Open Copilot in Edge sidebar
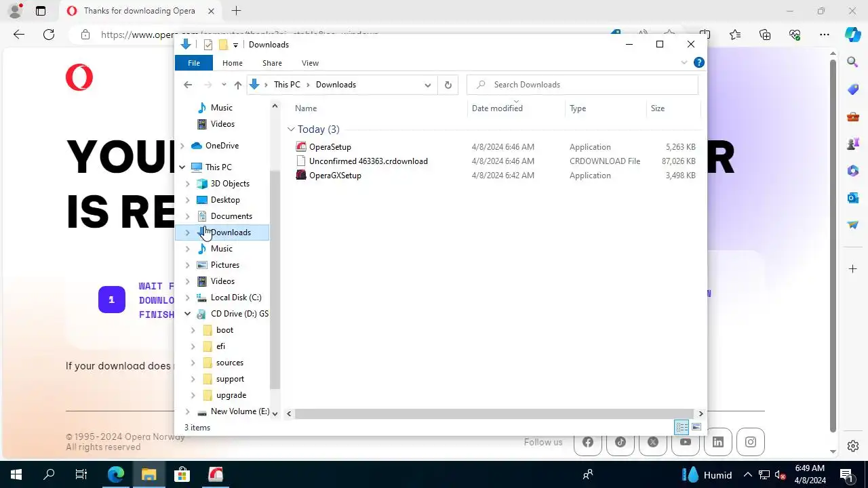868x488 pixels. click(853, 35)
